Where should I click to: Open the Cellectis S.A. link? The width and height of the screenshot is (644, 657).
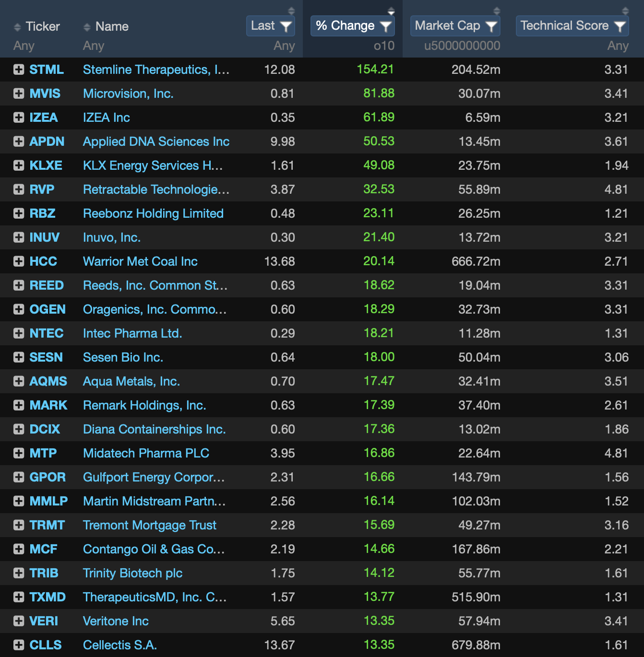point(120,645)
